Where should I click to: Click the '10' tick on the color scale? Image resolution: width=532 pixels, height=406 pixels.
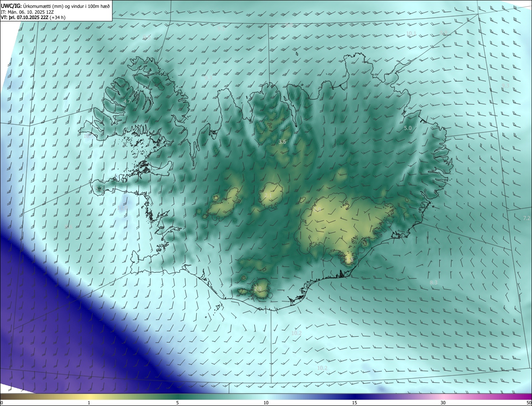pyautogui.click(x=266, y=403)
